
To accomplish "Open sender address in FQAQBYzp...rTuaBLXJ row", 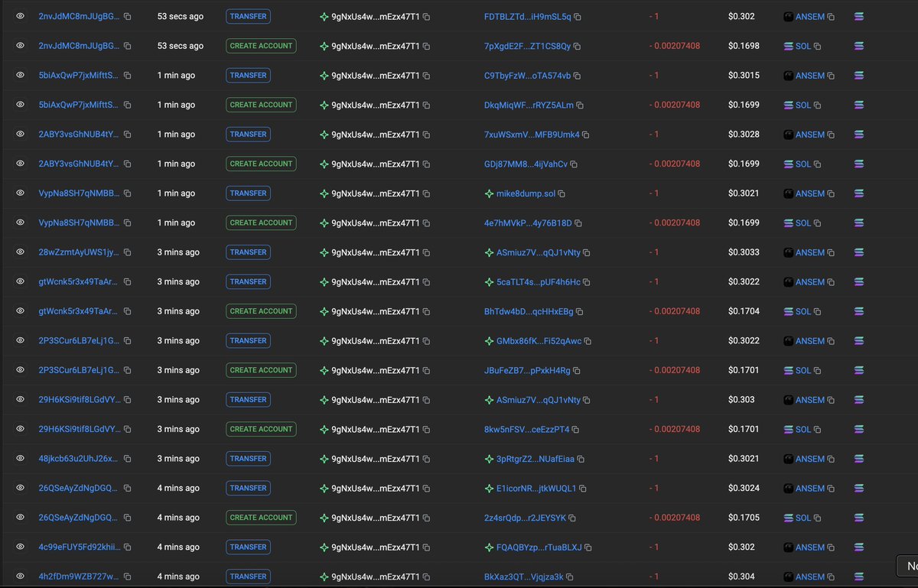I will pyautogui.click(x=375, y=547).
